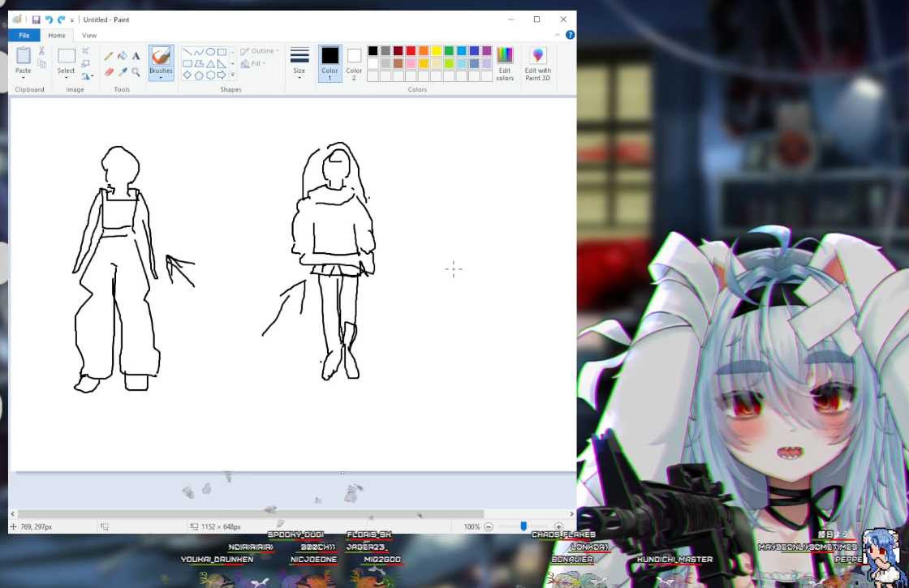Choose the orange color swatch
Image resolution: width=909 pixels, height=588 pixels.
pyautogui.click(x=423, y=51)
